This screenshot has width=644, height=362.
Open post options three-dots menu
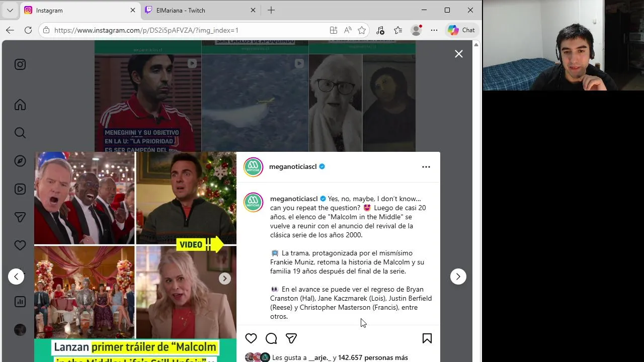click(x=426, y=167)
